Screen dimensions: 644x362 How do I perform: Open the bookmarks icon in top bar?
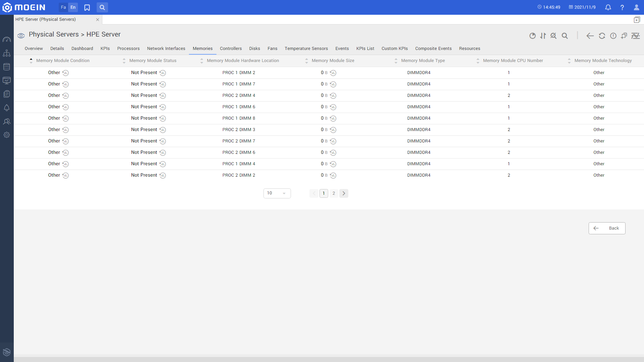(x=87, y=7)
